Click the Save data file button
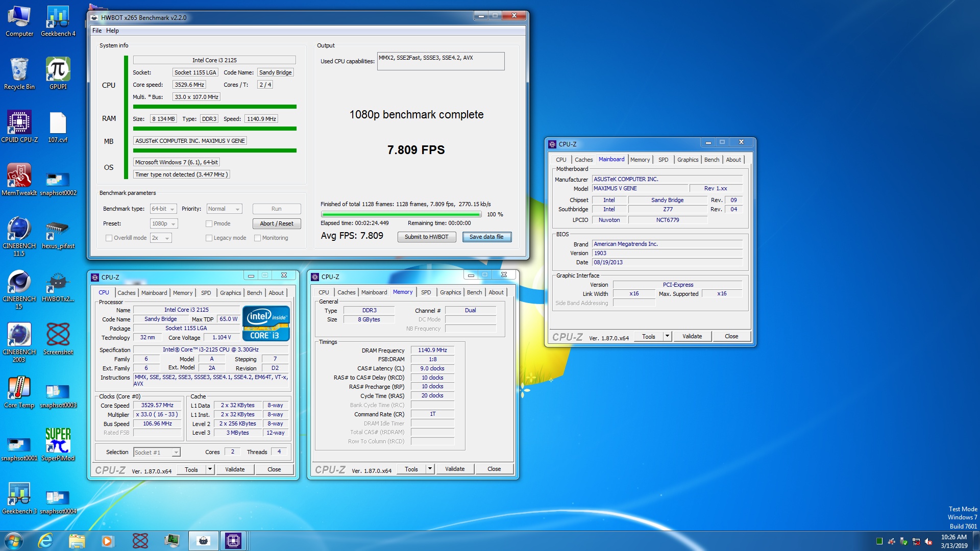Viewport: 980px width, 551px height. pos(486,237)
